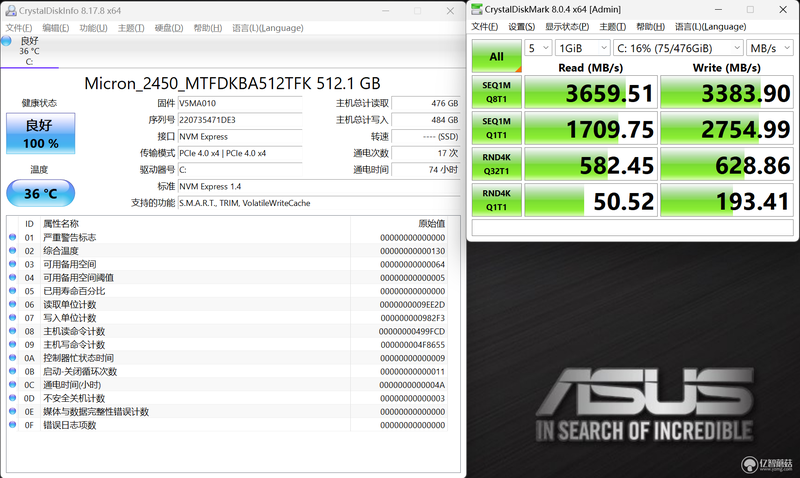
Task: Open the test count dropdown showing 5
Action: pos(538,48)
